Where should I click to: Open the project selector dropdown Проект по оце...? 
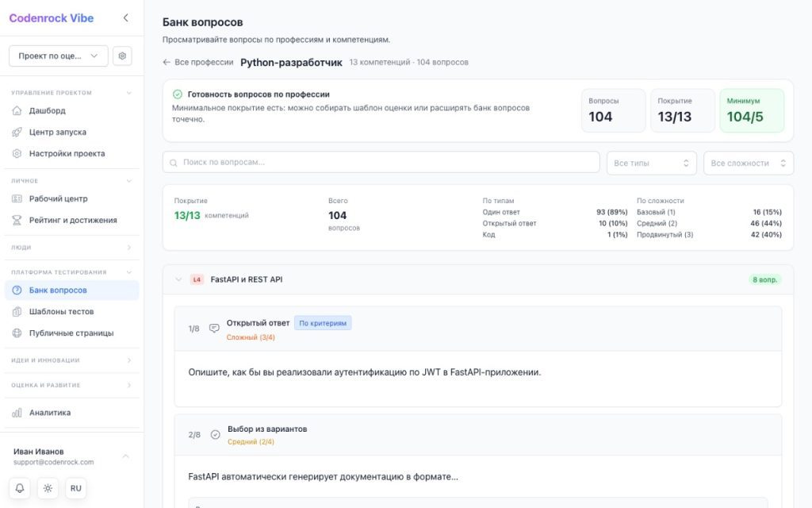coord(59,56)
